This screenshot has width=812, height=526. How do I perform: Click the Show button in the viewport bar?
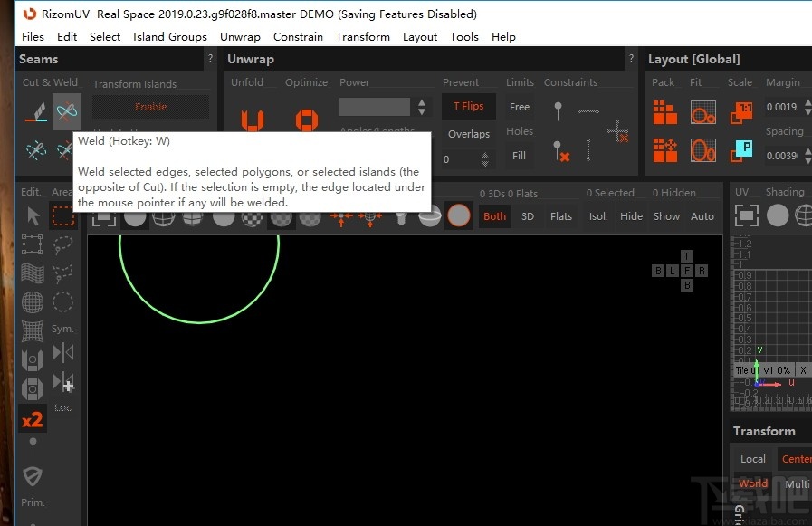(666, 216)
